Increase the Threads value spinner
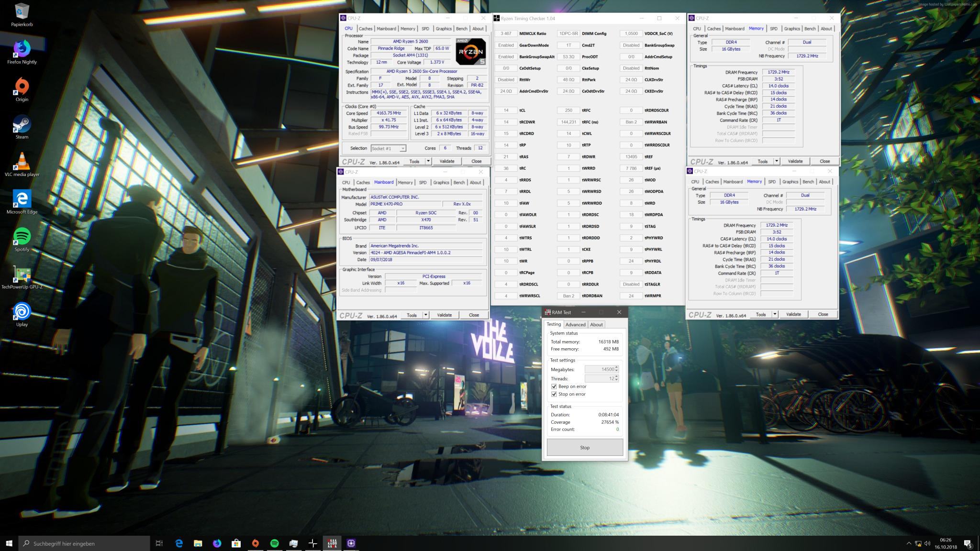Image resolution: width=980 pixels, height=551 pixels. point(616,376)
